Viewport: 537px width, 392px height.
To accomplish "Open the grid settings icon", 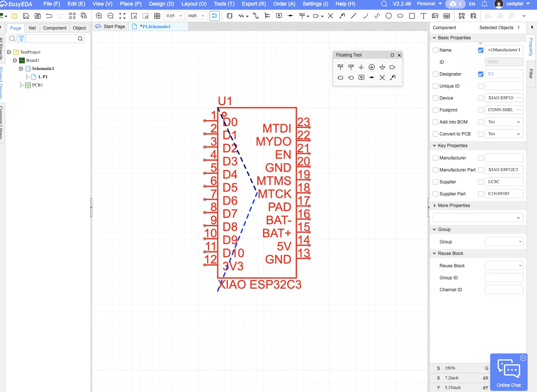I will point(157,16).
